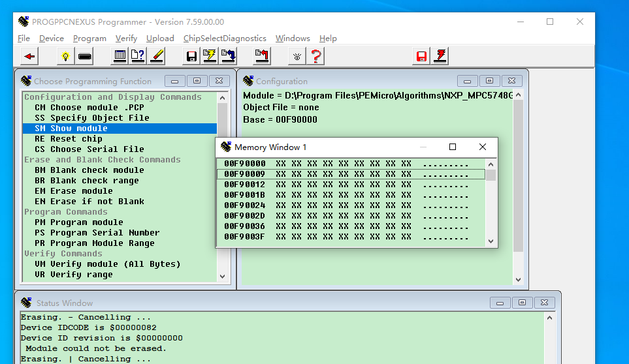Click memory row at address 00F9002D

351,215
